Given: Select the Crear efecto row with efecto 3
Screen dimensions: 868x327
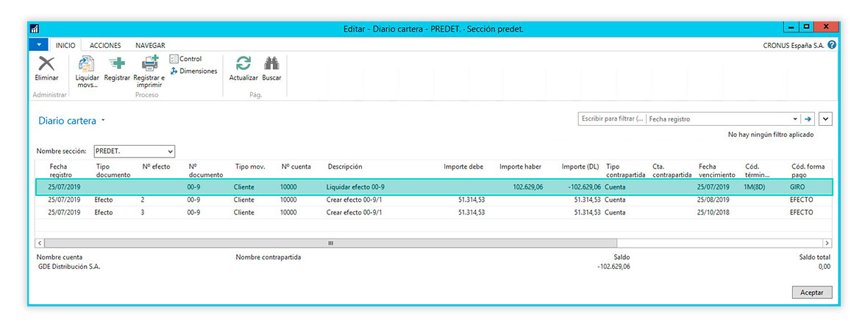Looking at the screenshot, I should [353, 212].
